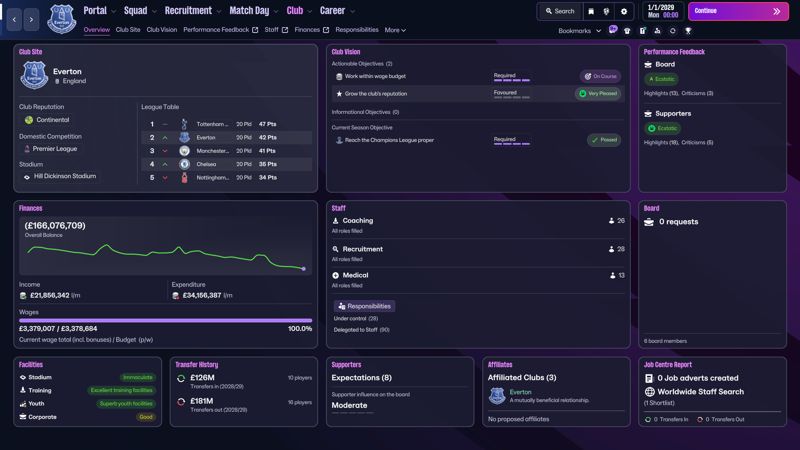Click the Expectations (8) heading in Supporters
Screen dimensions: 800x450
pos(361,378)
